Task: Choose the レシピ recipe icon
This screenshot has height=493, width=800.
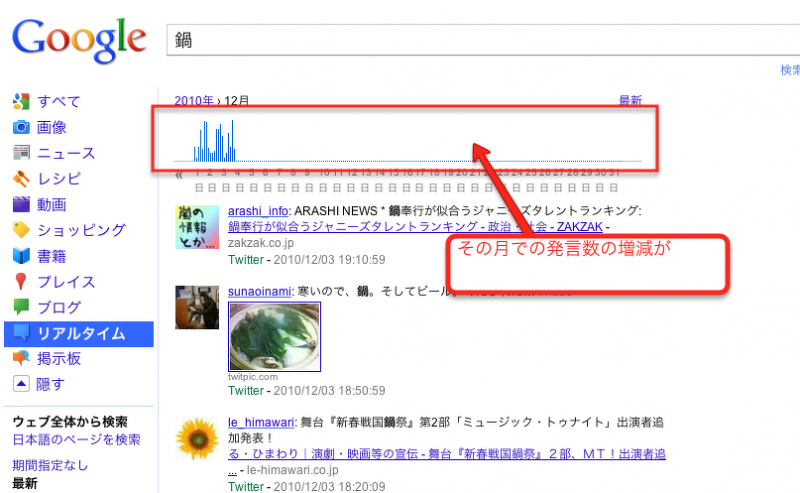Action: [21, 179]
